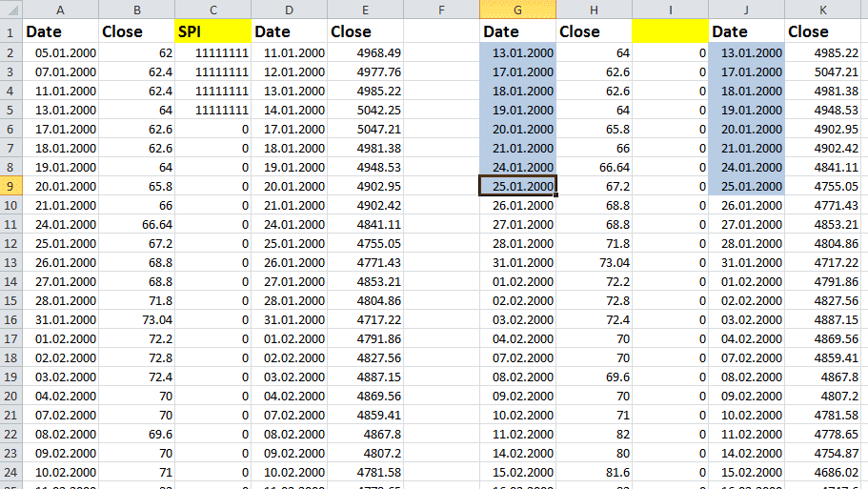Click the Select All corner of the grid
This screenshot has height=489, width=868.
click(x=10, y=9)
